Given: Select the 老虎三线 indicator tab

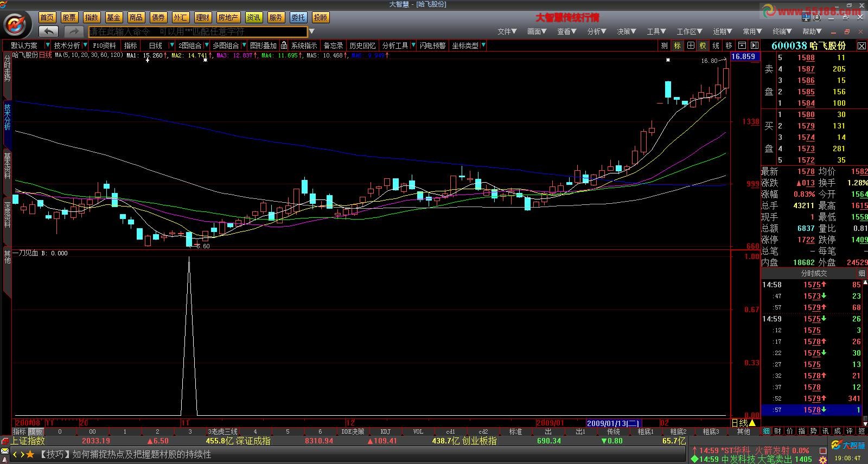Looking at the screenshot, I should pyautogui.click(x=223, y=432).
